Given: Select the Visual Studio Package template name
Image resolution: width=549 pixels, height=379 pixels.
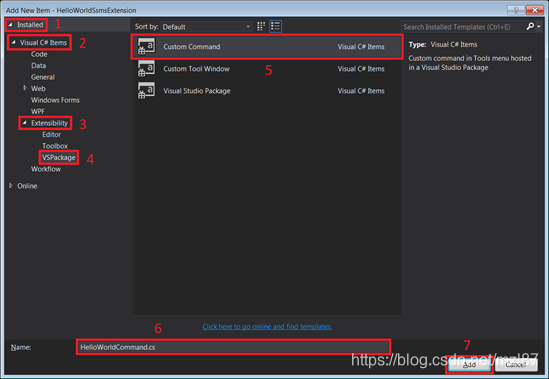Looking at the screenshot, I should tap(197, 91).
